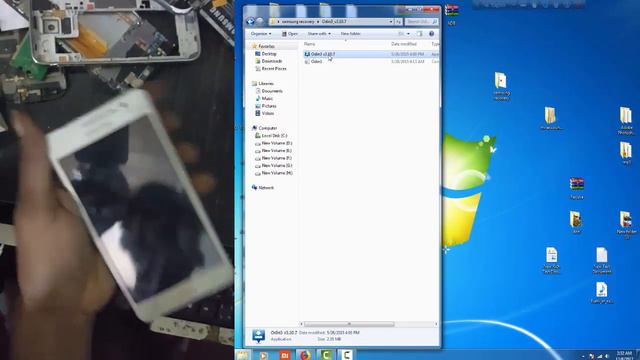This screenshot has width=640, height=360.
Task: Select Network in the navigation pane
Action: click(x=266, y=188)
